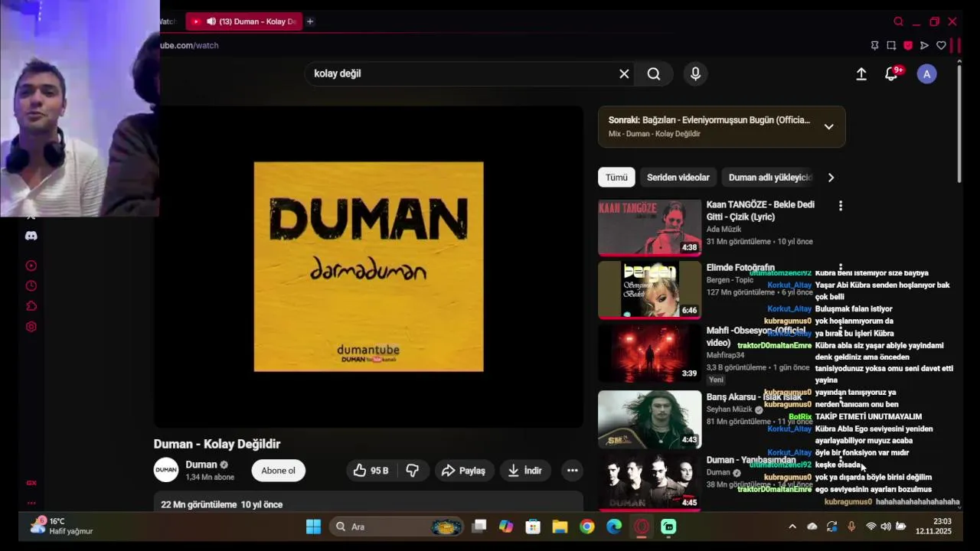980x551 pixels.
Task: Share the video with Paylaş
Action: click(464, 471)
